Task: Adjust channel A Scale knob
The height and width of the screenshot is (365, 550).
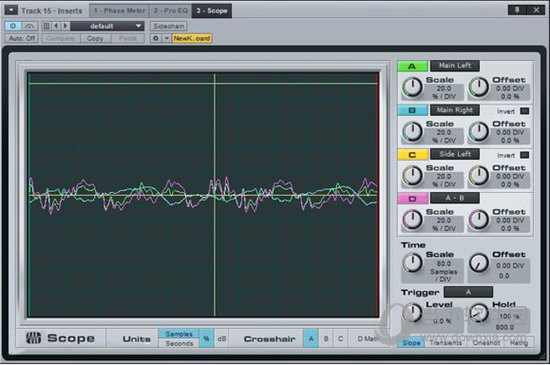Action: point(412,87)
